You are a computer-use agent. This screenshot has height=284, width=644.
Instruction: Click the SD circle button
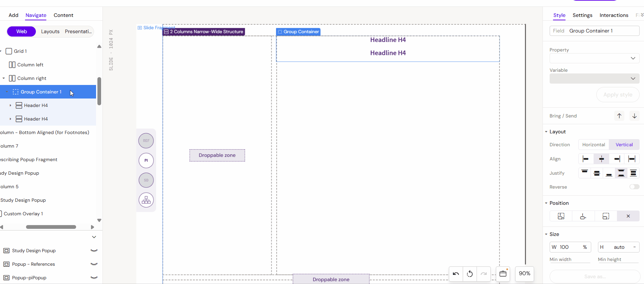pos(146,180)
